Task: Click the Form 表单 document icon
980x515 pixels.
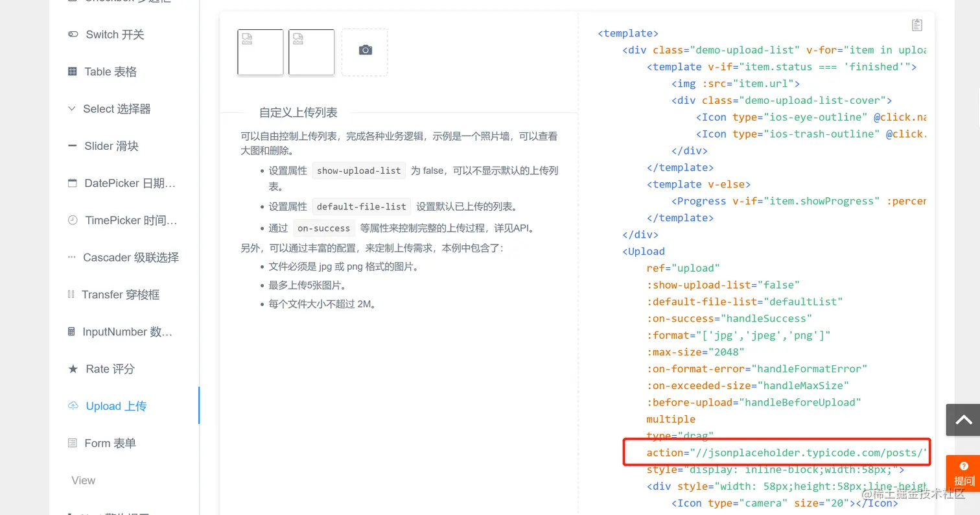Action: pyautogui.click(x=71, y=442)
